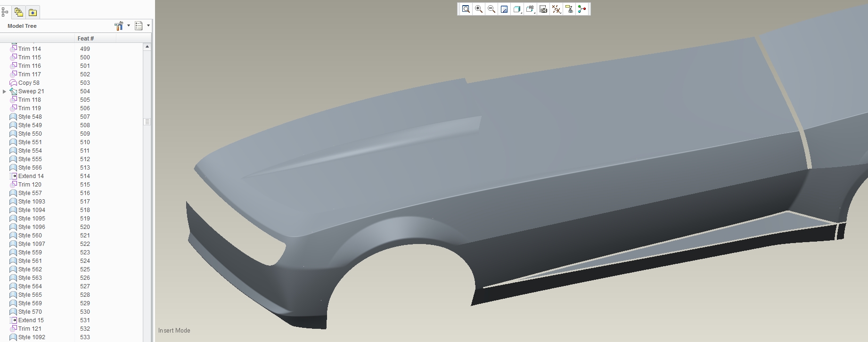Click the model tree scroll up arrow
This screenshot has width=868, height=342.
(147, 47)
